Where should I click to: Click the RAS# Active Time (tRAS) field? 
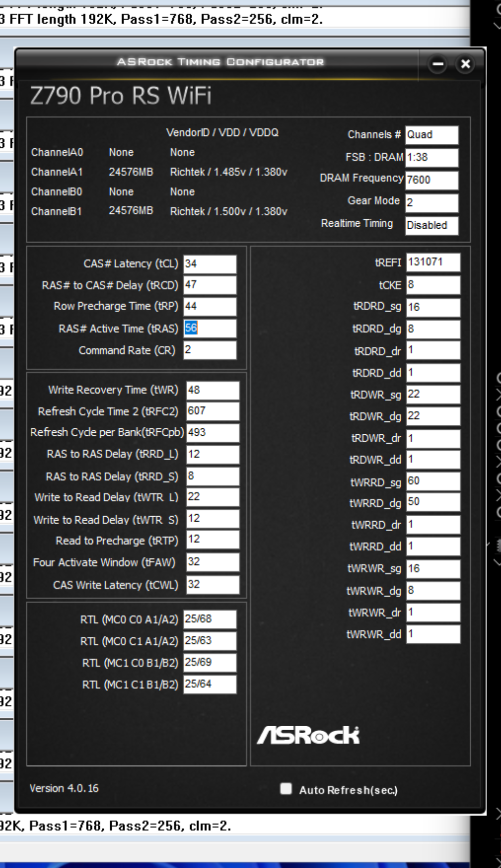pos(210,328)
